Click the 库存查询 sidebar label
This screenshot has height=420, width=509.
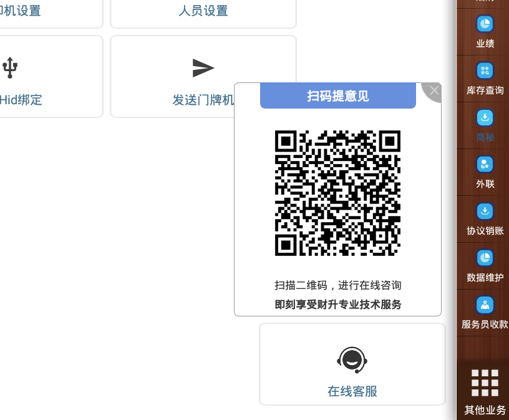coord(485,90)
